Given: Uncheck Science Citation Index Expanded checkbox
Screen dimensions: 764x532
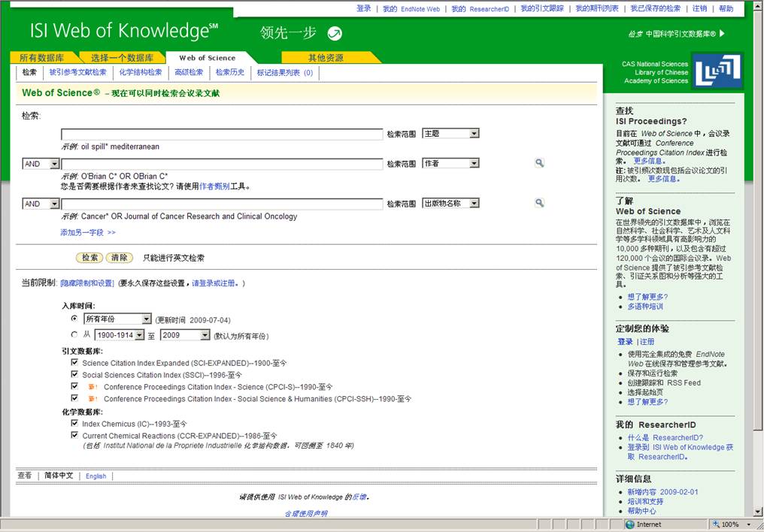Looking at the screenshot, I should coord(74,362).
